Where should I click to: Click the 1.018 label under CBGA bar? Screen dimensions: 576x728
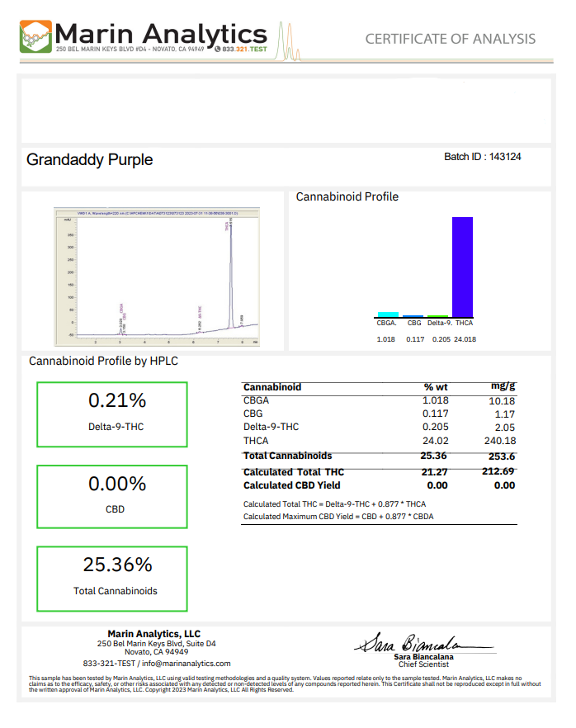(x=385, y=339)
